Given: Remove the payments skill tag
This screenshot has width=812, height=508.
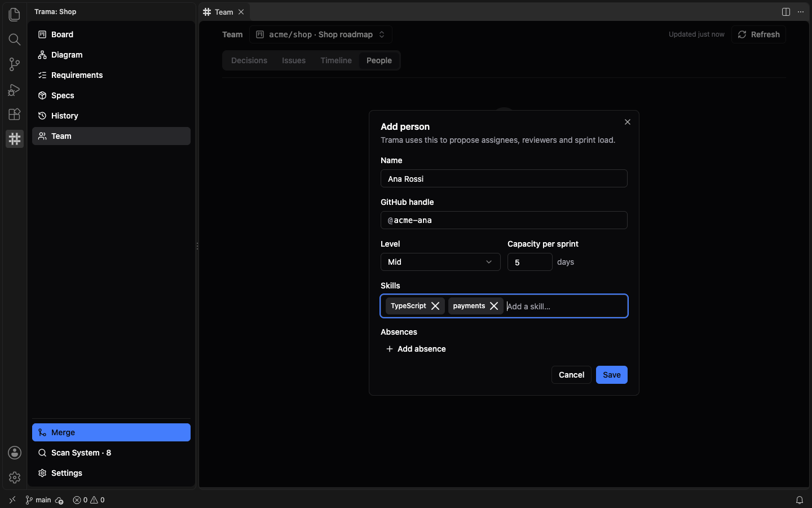Looking at the screenshot, I should [494, 306].
